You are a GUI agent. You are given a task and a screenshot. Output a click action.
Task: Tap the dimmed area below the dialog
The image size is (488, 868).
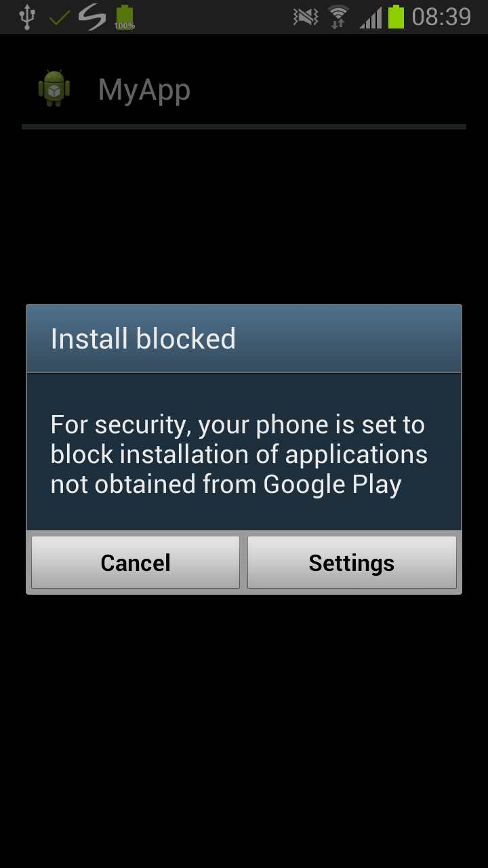[x=244, y=726]
